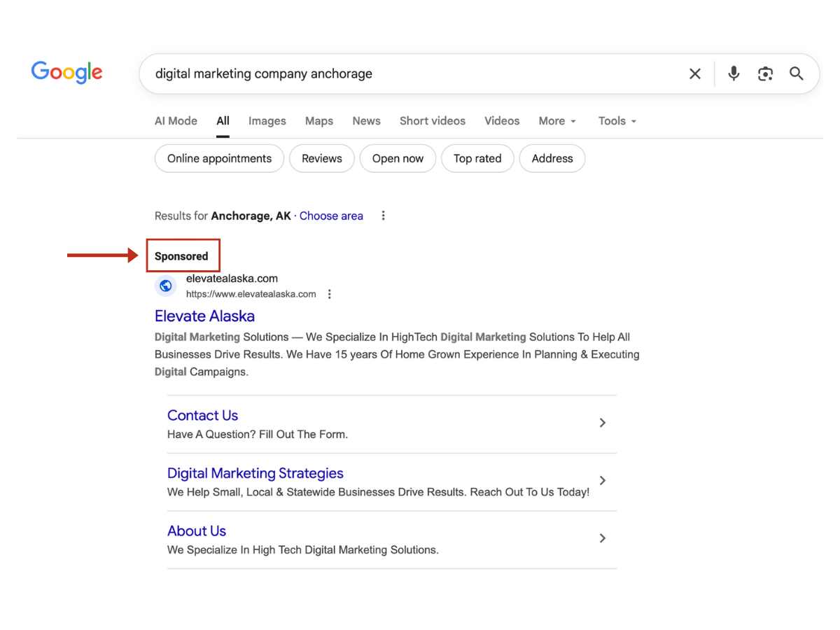Select the All results tab
The image size is (840, 630).
pyautogui.click(x=223, y=120)
